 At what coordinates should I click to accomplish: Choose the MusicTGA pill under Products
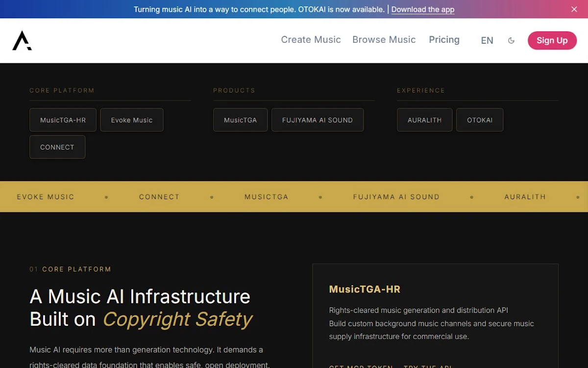241,120
